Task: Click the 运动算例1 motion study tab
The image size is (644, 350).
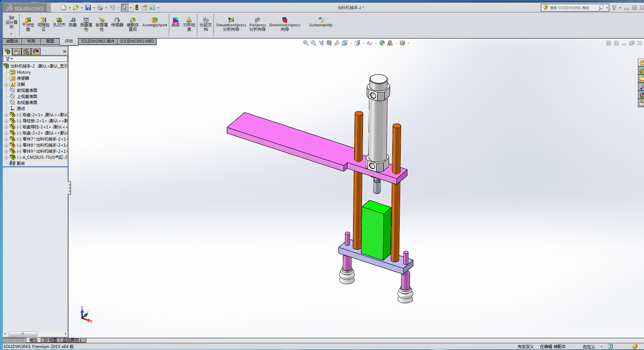Action: point(72,340)
